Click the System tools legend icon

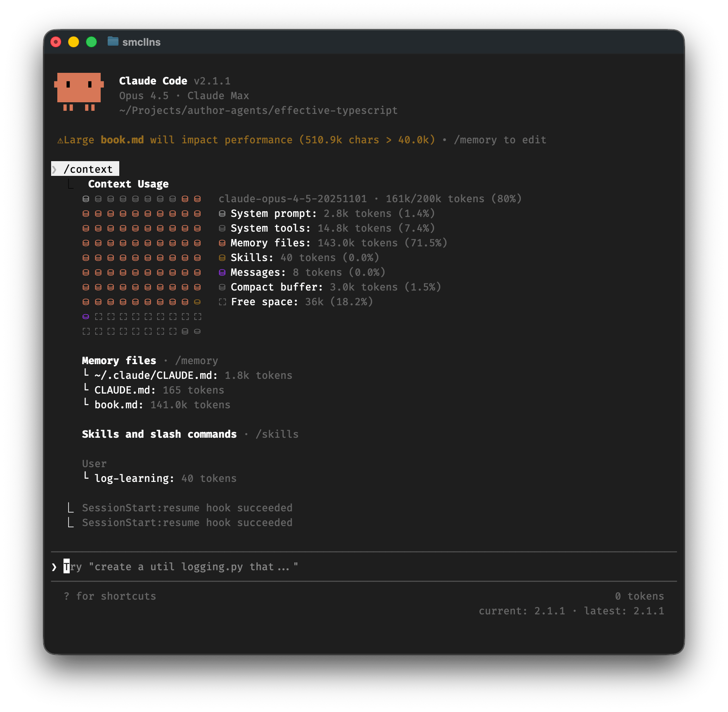(x=222, y=228)
